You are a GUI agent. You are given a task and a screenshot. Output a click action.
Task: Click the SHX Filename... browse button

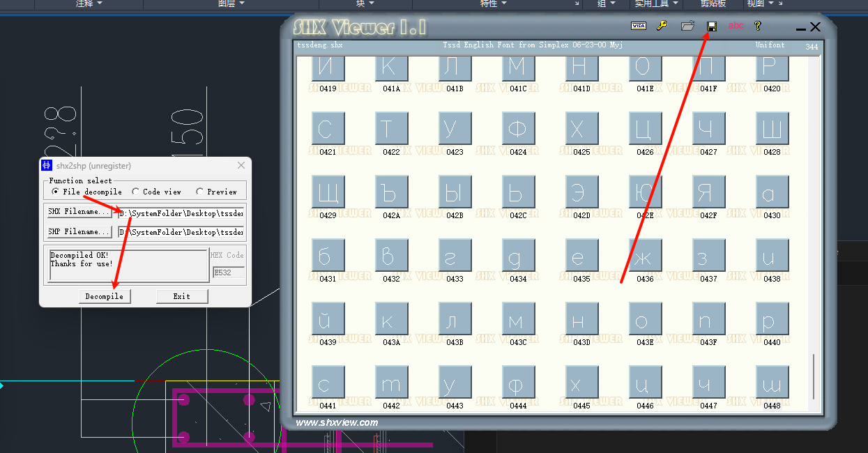pyautogui.click(x=79, y=211)
